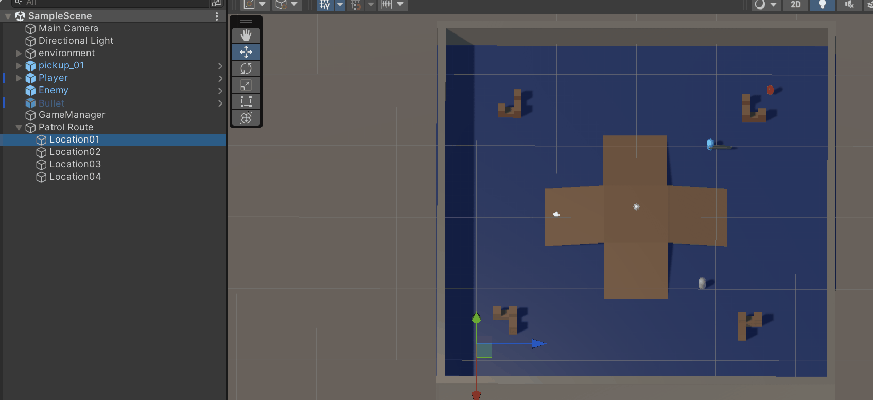
Task: Open the grid snapping settings arrow
Action: pos(370,5)
